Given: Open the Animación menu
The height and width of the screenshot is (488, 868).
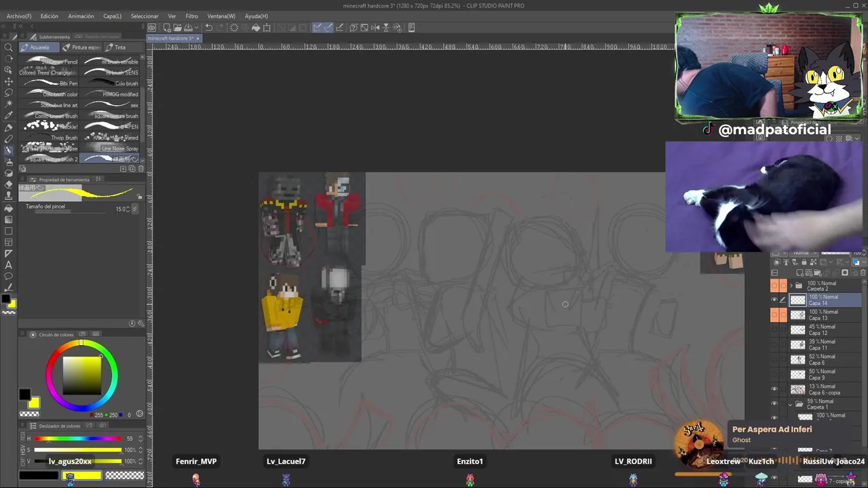Looking at the screenshot, I should coord(81,16).
